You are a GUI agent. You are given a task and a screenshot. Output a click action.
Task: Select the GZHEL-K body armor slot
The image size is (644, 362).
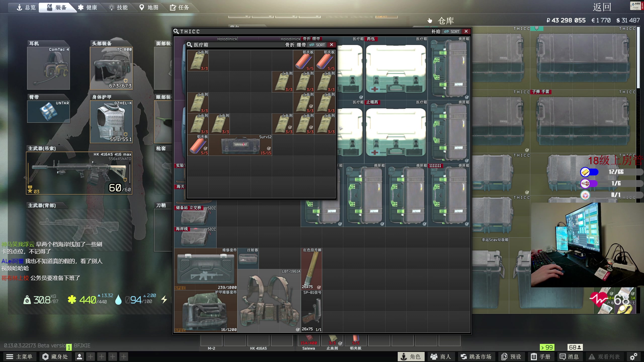point(111,122)
